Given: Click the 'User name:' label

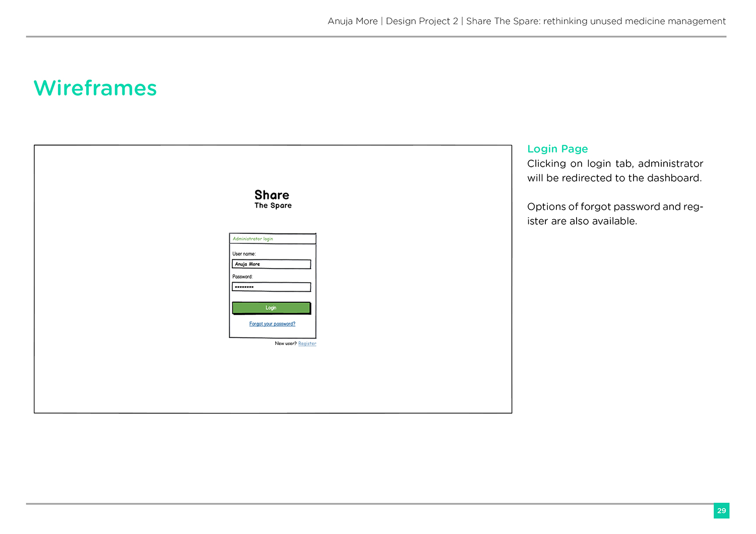Looking at the screenshot, I should point(244,254).
